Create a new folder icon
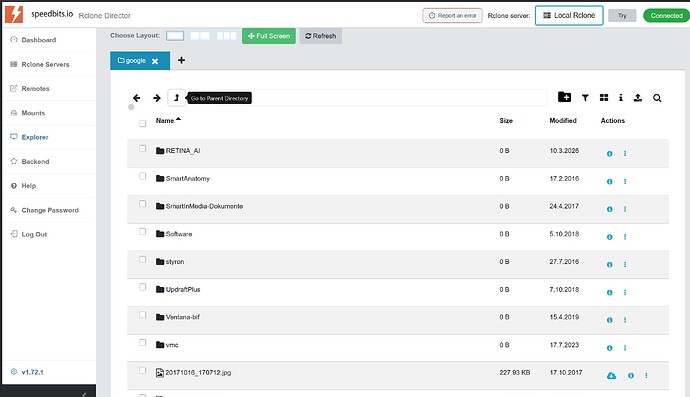 pyautogui.click(x=564, y=97)
